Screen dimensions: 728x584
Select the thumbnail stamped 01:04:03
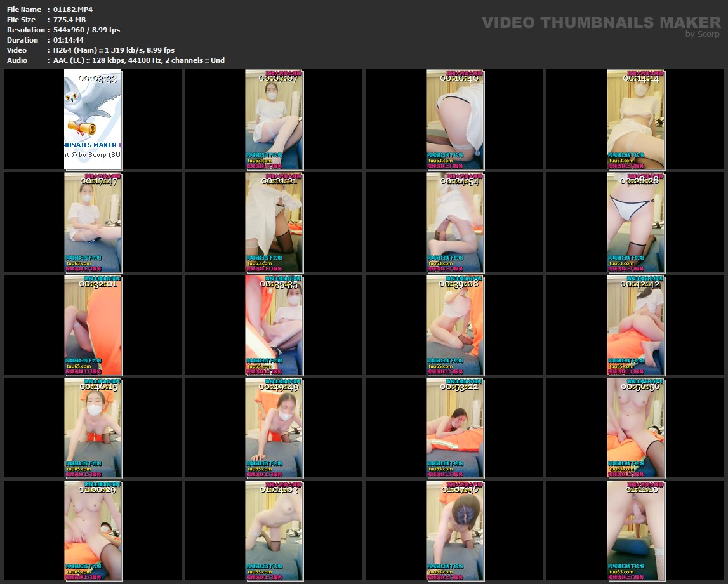point(274,531)
